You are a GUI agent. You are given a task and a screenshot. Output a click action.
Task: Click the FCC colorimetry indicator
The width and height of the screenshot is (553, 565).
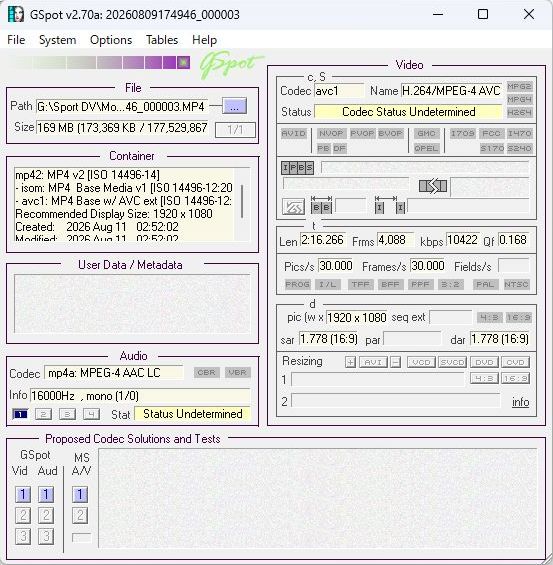491,134
